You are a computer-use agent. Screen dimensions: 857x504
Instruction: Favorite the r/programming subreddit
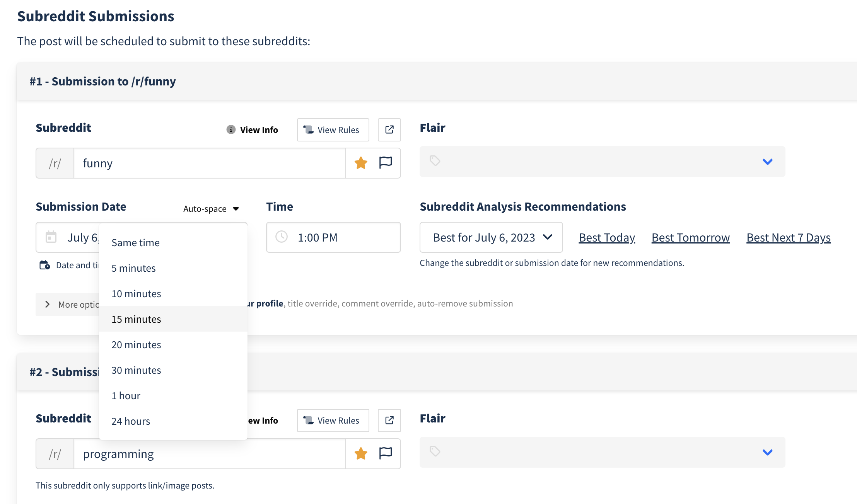point(360,454)
